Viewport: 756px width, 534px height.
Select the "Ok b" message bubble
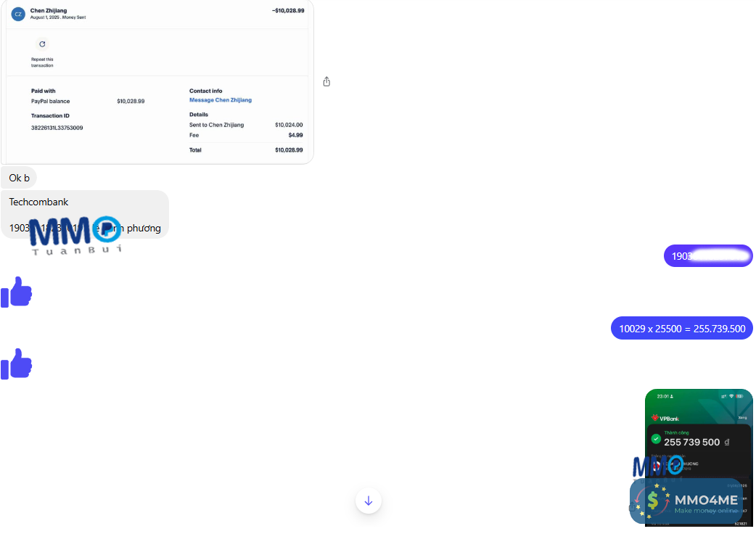pyautogui.click(x=19, y=178)
